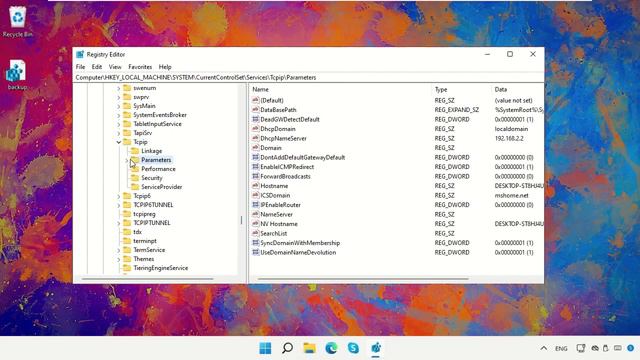The width and height of the screenshot is (640, 360).
Task: Select the DataBasePath string icon
Action: (256, 110)
